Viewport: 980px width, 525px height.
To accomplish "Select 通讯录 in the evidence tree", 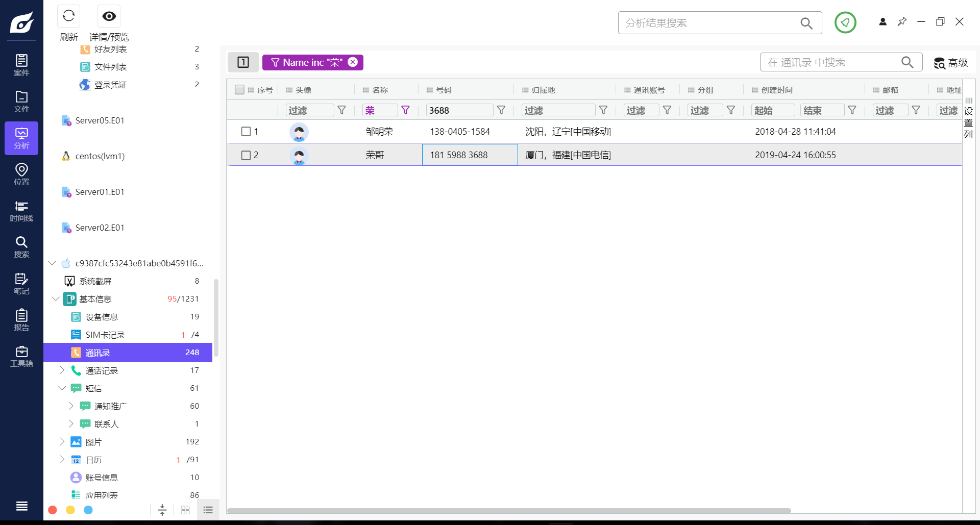I will pos(97,352).
